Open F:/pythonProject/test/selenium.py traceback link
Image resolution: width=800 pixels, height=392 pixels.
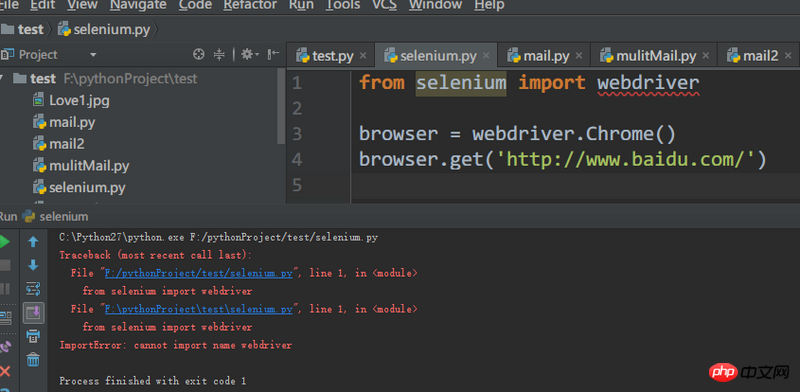(199, 273)
